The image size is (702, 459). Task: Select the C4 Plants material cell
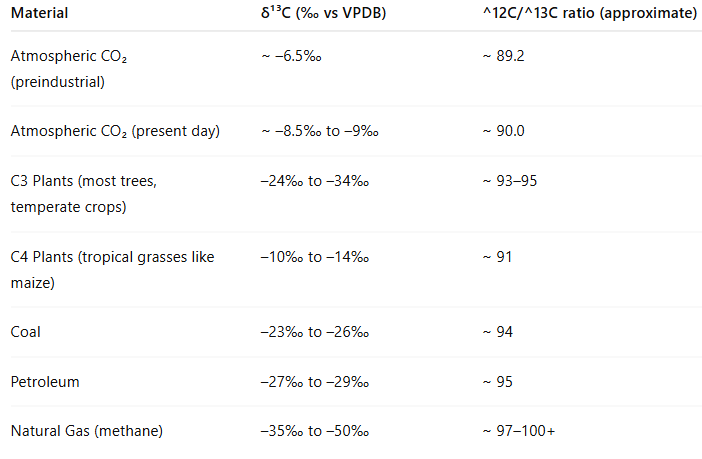[x=113, y=269]
